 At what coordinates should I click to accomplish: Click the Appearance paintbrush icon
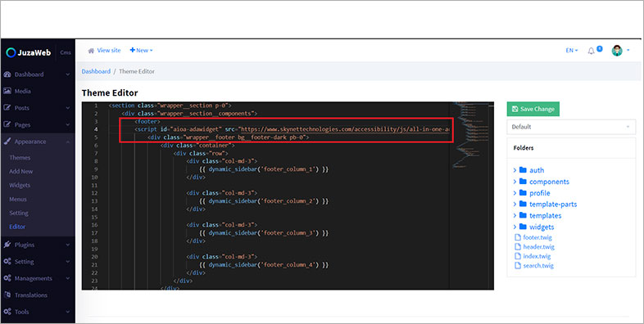point(7,142)
